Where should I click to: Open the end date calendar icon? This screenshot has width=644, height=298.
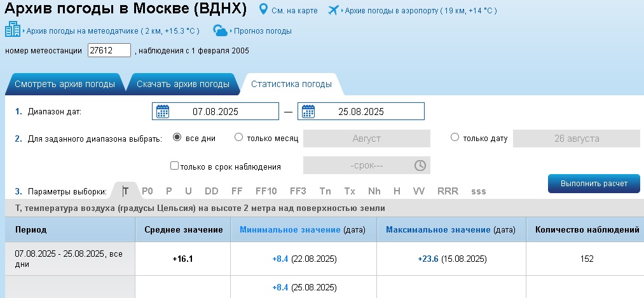pyautogui.click(x=308, y=111)
